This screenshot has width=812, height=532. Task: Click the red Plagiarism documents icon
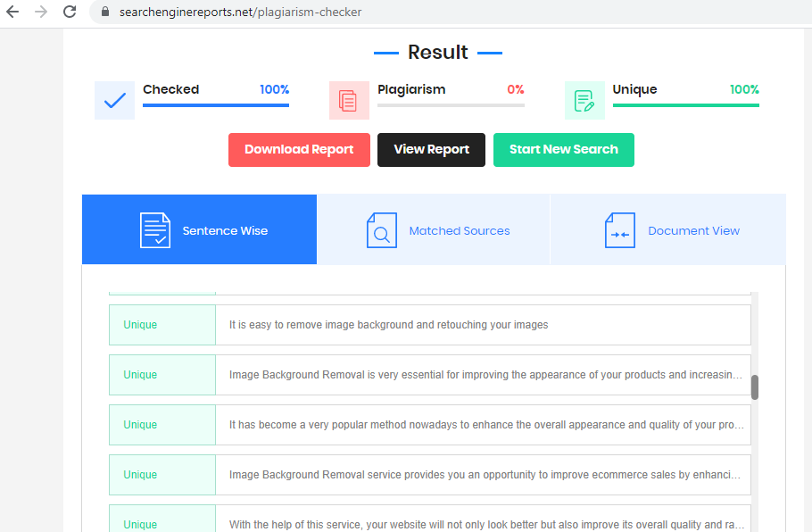349,100
